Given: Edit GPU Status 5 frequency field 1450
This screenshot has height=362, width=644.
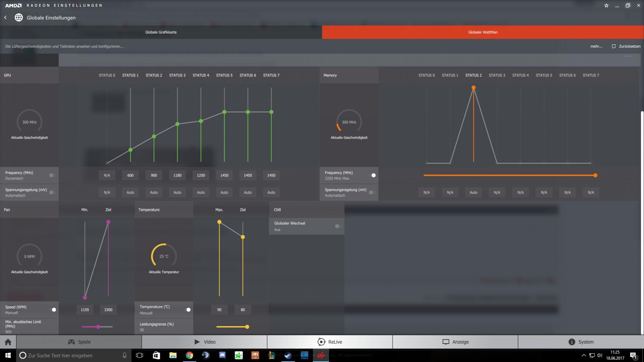Looking at the screenshot, I should coord(224,175).
